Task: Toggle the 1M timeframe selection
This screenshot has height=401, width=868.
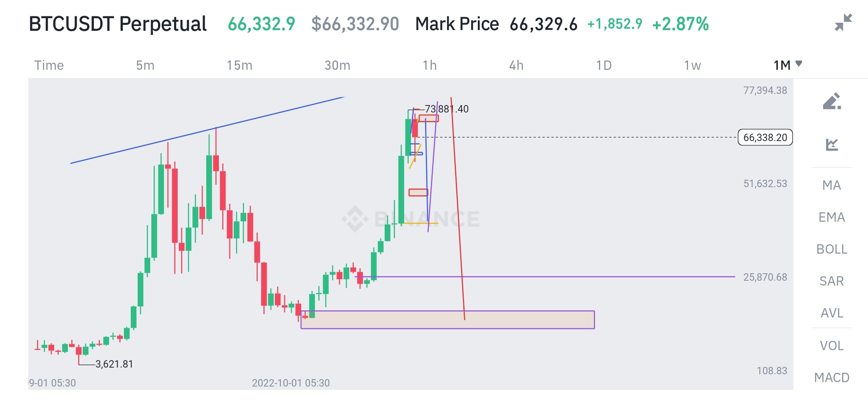Action: coord(782,64)
